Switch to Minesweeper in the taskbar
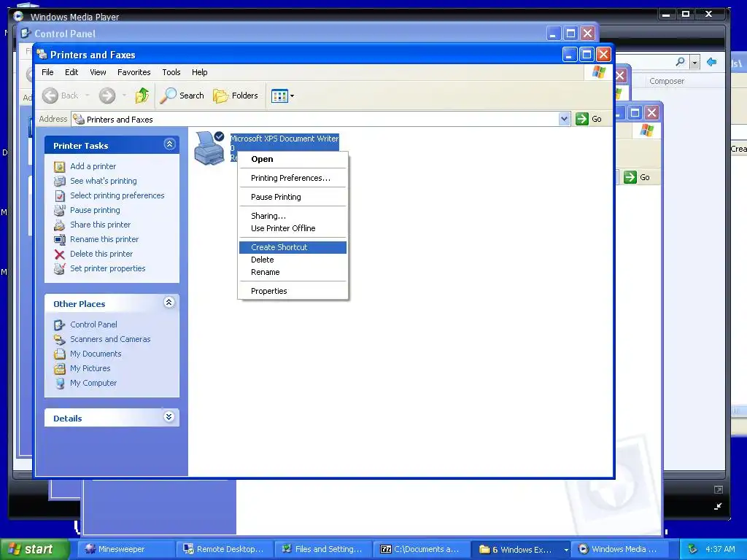 click(x=125, y=550)
